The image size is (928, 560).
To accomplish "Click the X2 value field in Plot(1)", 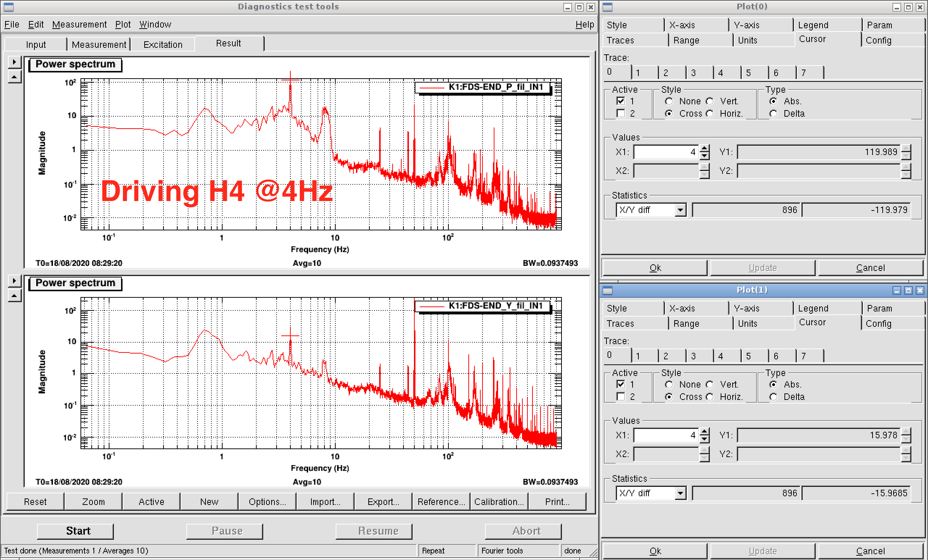I will coord(666,454).
